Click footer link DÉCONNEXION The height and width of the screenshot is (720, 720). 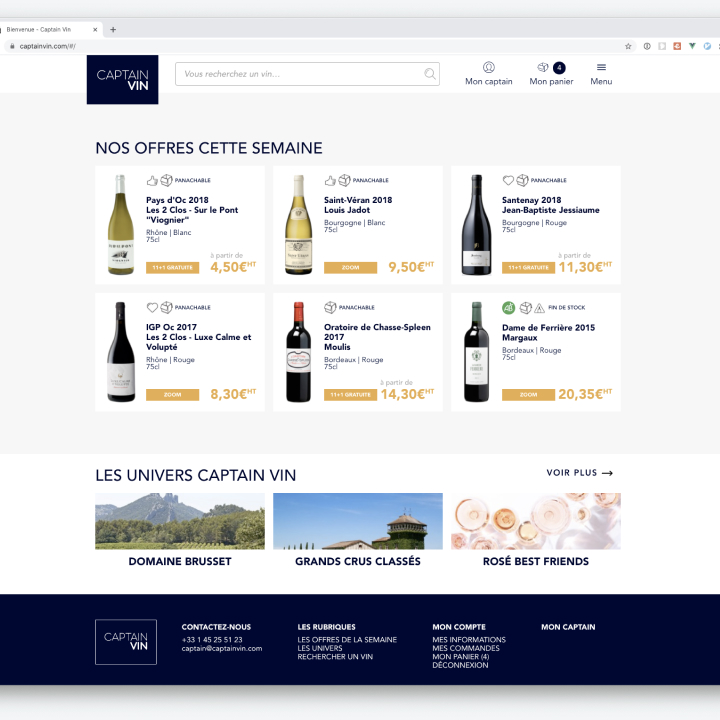pyautogui.click(x=460, y=665)
